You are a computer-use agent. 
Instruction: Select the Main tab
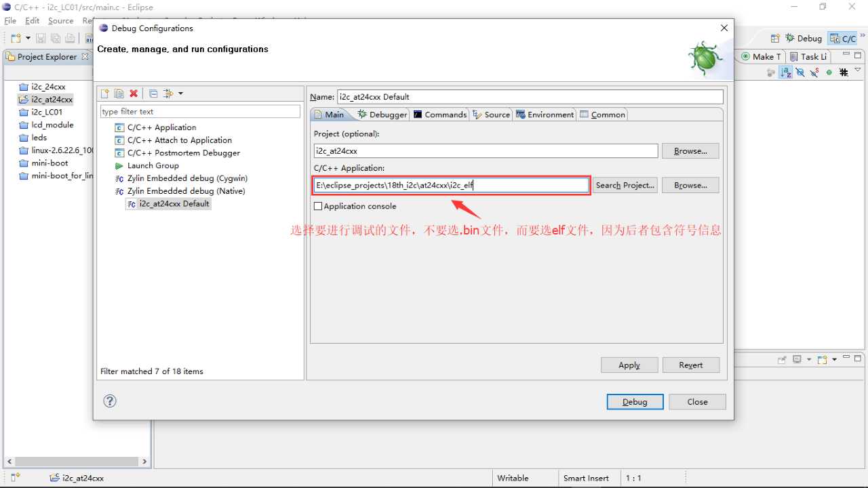[329, 115]
